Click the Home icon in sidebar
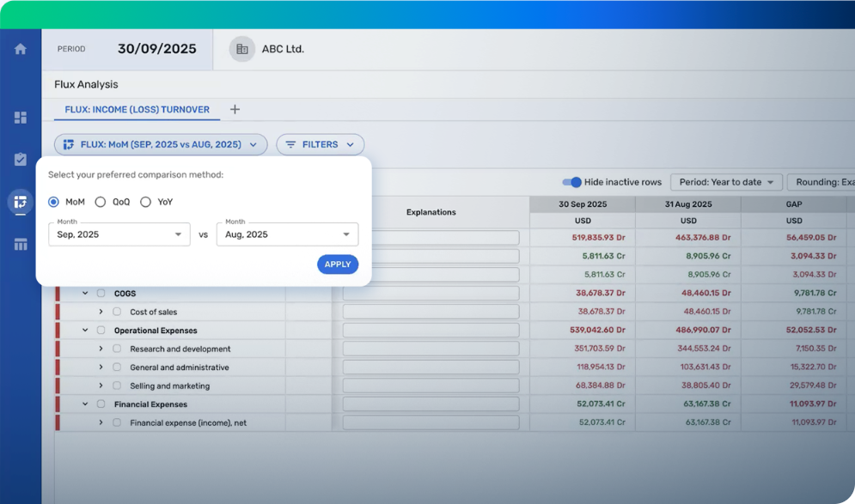Viewport: 855px width, 504px height. coord(21,49)
